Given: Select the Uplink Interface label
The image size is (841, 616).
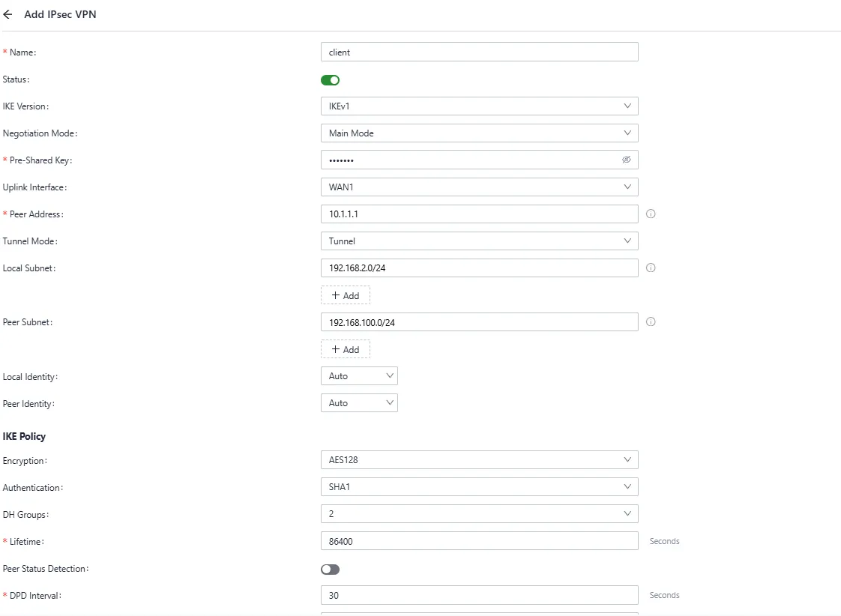Looking at the screenshot, I should (x=35, y=187).
